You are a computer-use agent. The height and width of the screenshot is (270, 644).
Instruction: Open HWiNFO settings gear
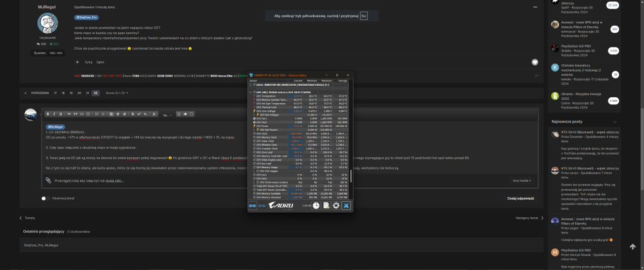(336, 206)
